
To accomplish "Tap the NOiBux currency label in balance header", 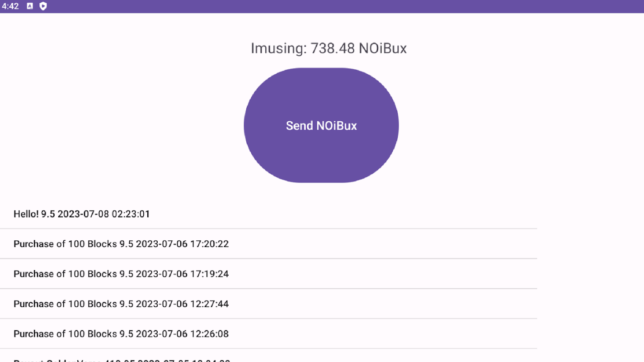I will [383, 48].
